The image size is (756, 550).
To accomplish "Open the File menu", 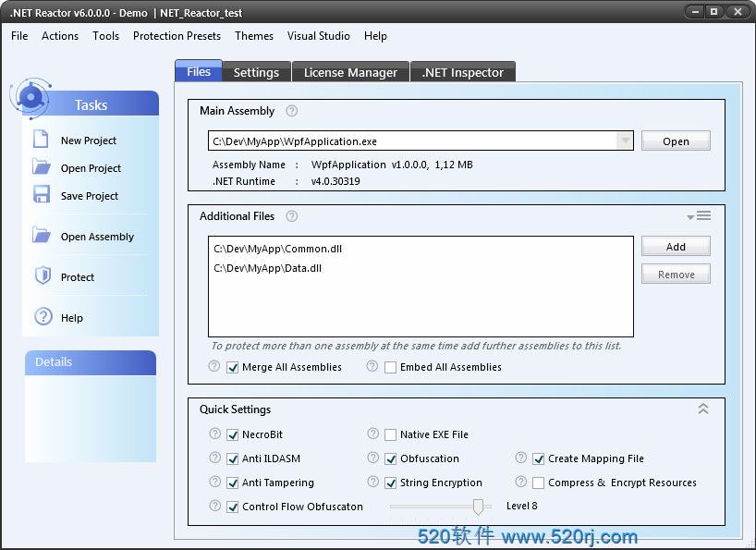I will pyautogui.click(x=19, y=36).
